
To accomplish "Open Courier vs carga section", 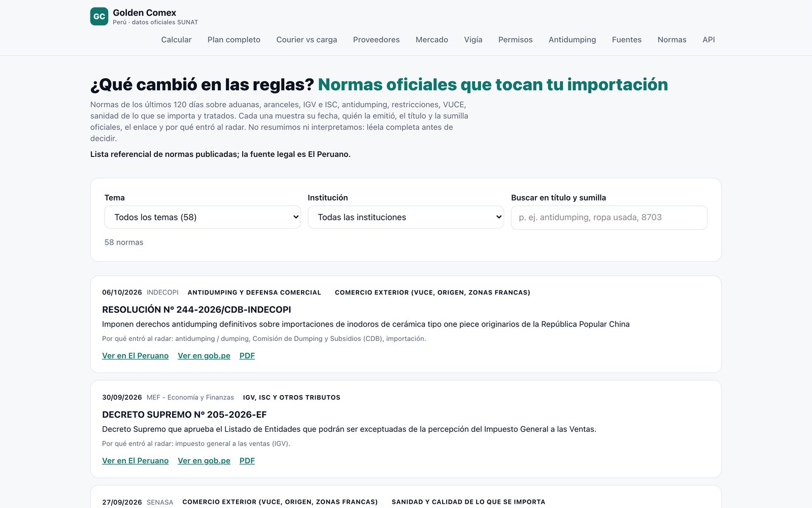I will click(307, 40).
